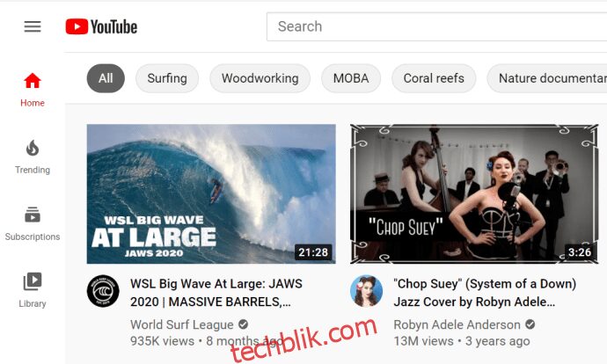This screenshot has height=364, width=607.
Task: Select the All filter chip
Action: click(x=106, y=78)
